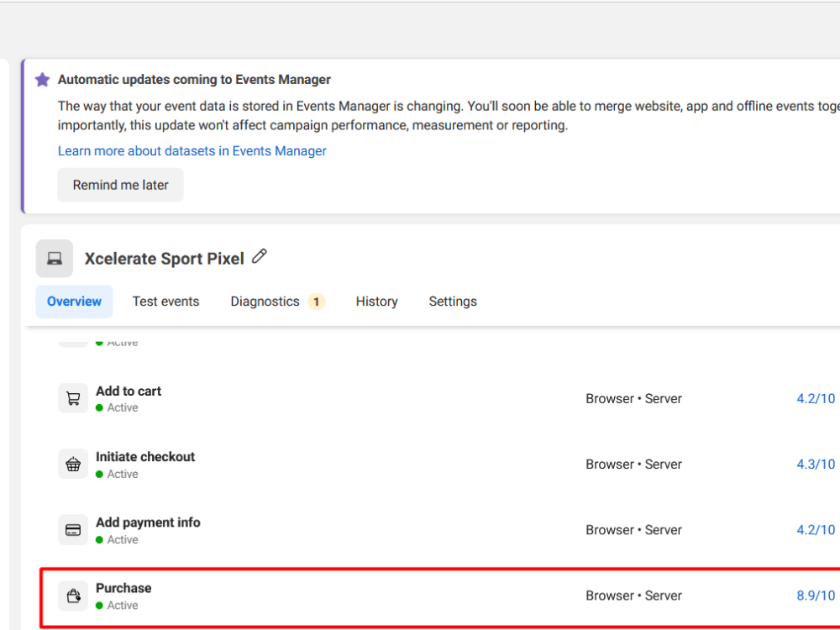
Task: Open the Diagnostics tab
Action: pos(265,301)
